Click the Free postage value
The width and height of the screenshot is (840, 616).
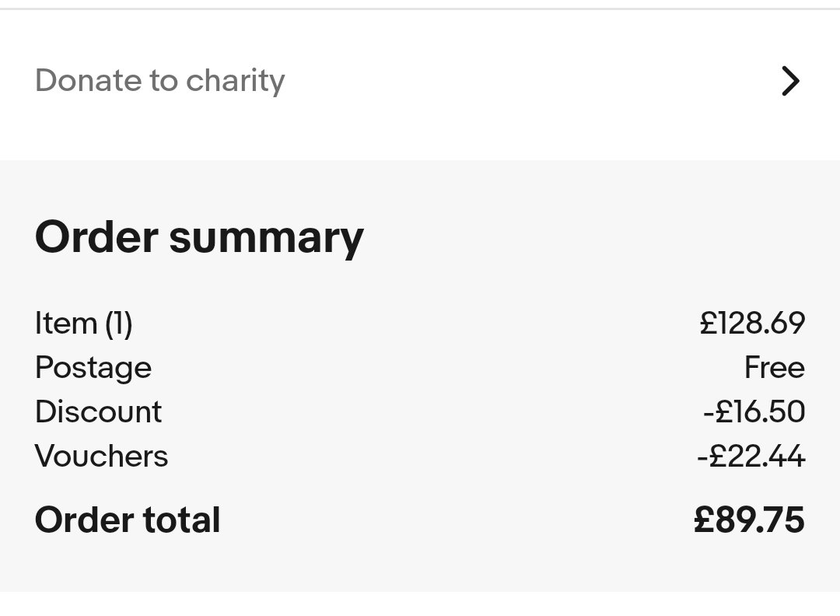774,367
